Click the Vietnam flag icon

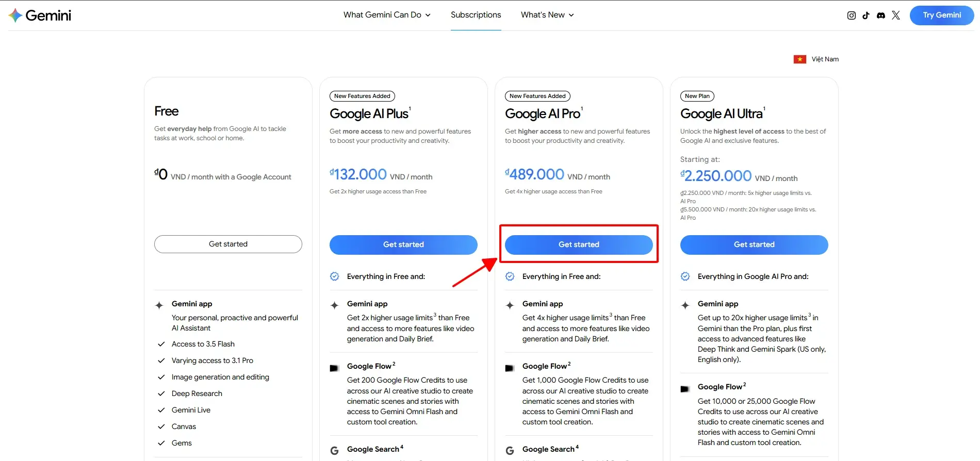[x=800, y=59]
